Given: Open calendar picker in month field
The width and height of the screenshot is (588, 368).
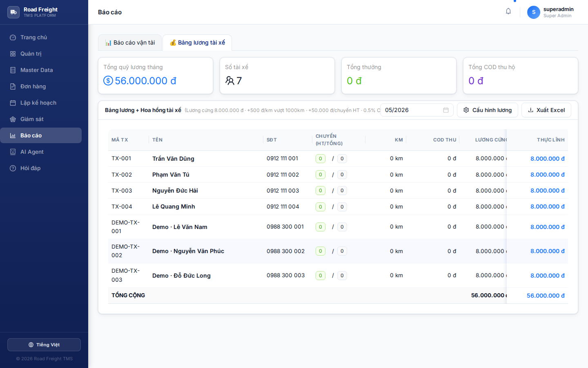Looking at the screenshot, I should 446,110.
